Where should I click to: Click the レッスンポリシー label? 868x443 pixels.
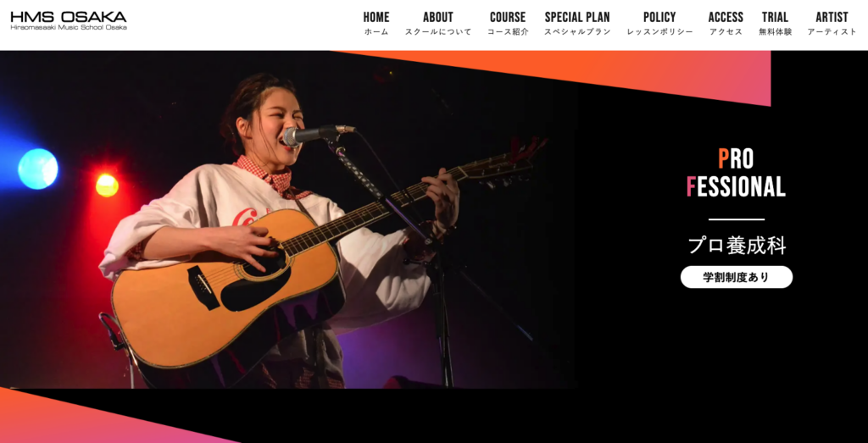[659, 32]
